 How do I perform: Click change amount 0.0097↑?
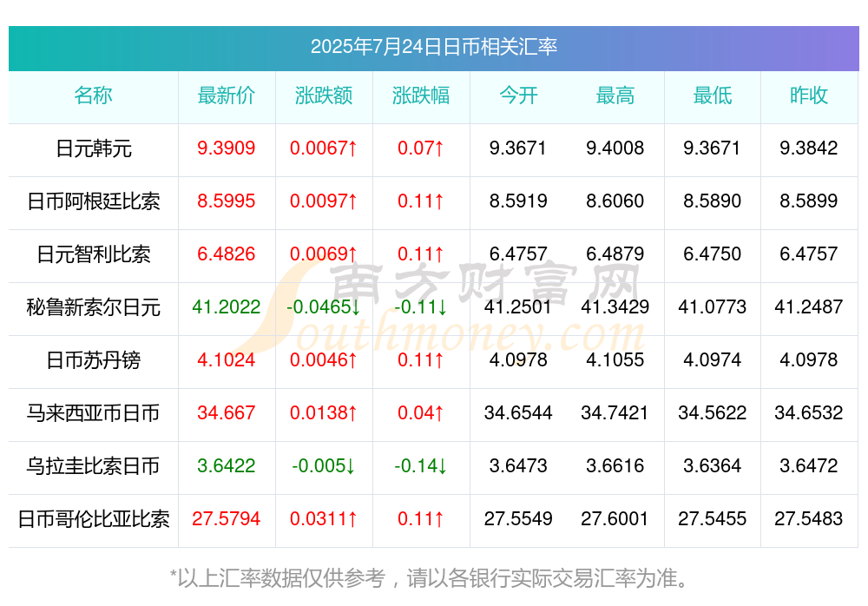coord(324,201)
